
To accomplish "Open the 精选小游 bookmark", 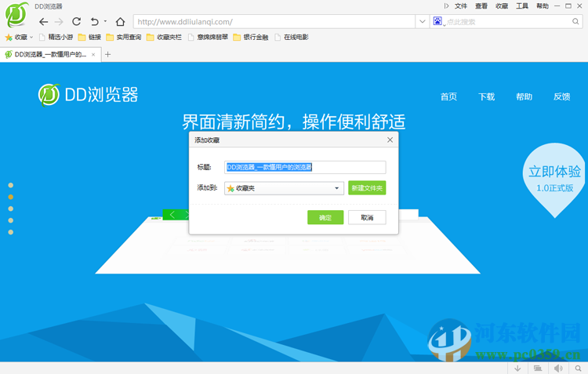I will pos(56,37).
